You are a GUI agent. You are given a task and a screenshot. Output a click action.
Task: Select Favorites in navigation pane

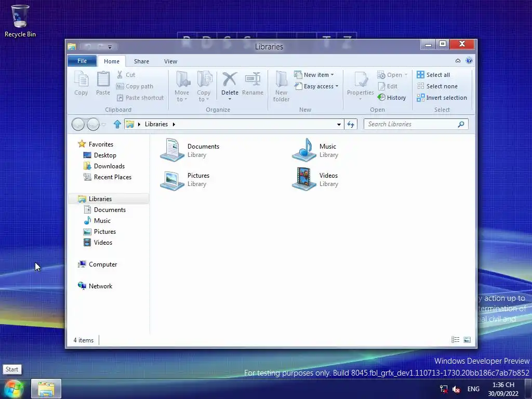(x=96, y=144)
